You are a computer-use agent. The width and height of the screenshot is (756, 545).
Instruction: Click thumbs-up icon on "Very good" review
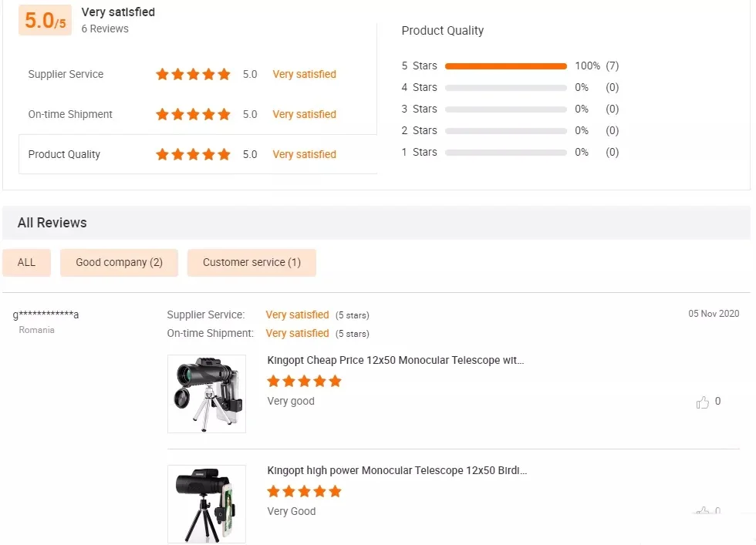[703, 402]
